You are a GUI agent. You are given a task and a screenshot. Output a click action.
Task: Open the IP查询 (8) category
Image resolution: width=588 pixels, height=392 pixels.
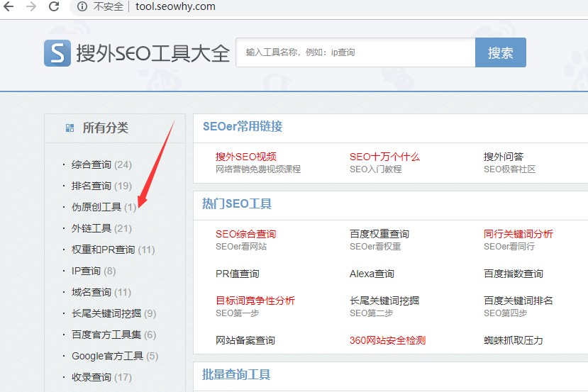click(x=94, y=271)
